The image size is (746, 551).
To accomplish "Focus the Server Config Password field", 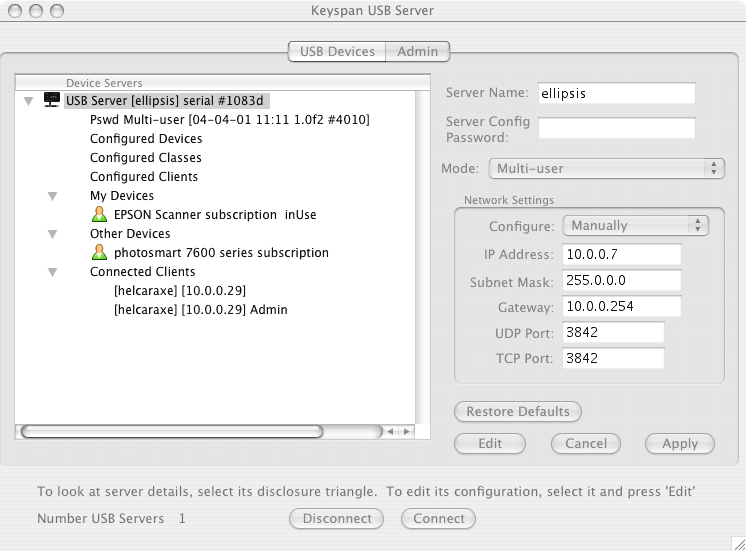I will coord(616,128).
